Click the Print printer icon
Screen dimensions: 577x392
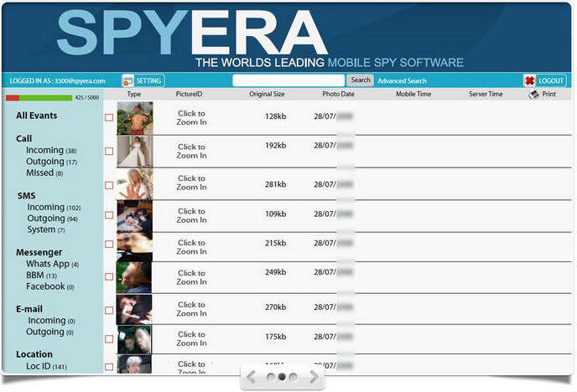click(533, 95)
